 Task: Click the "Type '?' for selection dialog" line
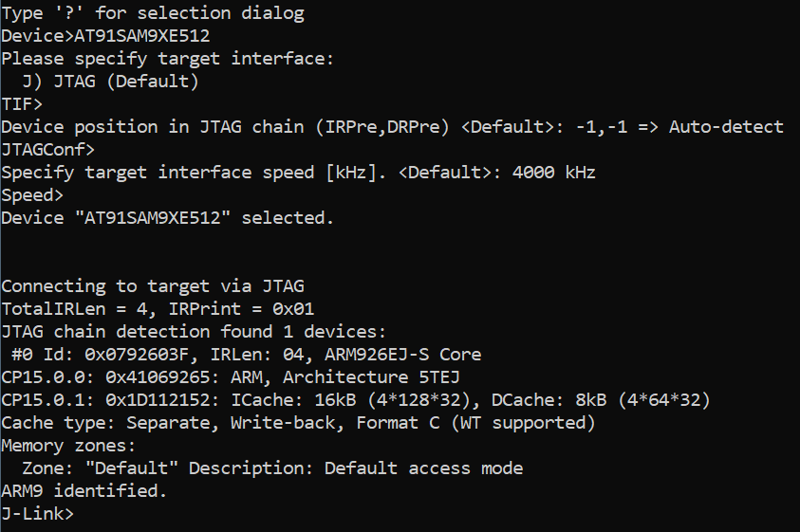[x=153, y=13]
